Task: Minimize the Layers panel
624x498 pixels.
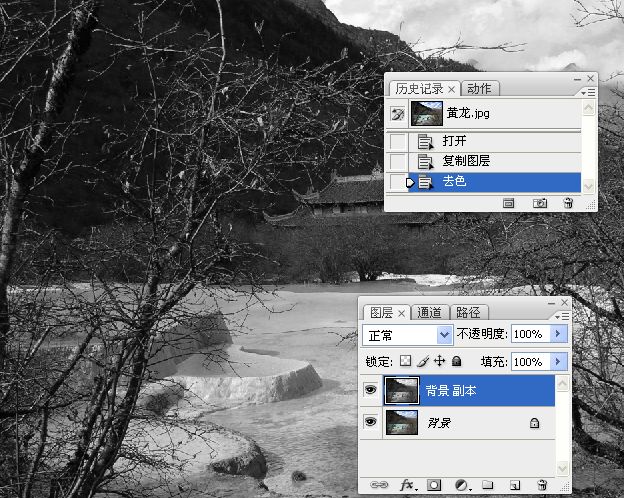Action: coord(551,303)
